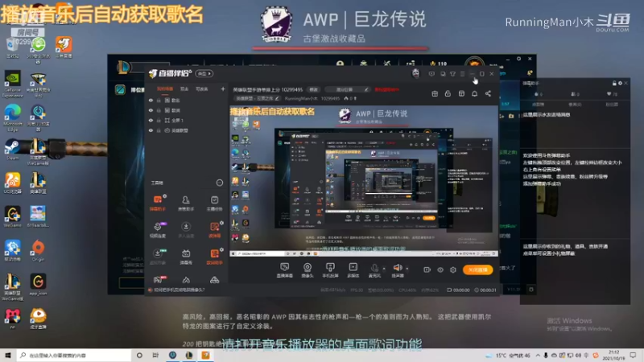Select the first tab in the 弹幕助手 panel
The height and width of the screenshot is (362, 644).
(539, 105)
